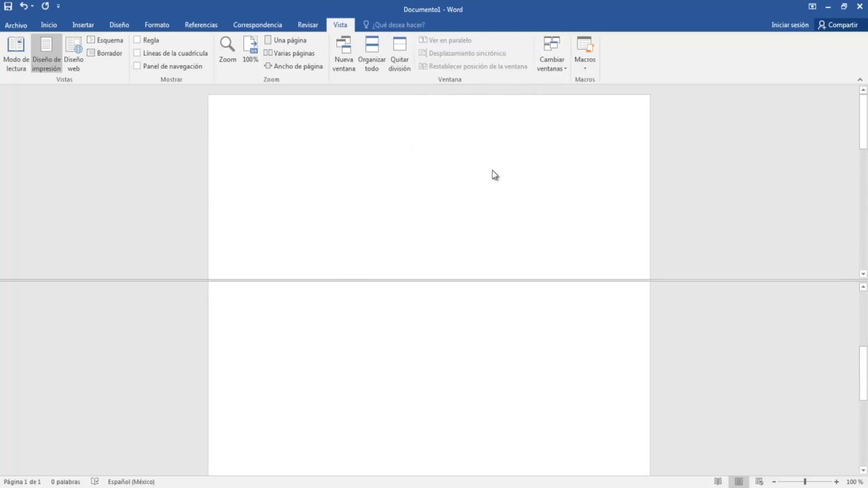Click zoom in plus button
The image size is (868, 488).
[837, 482]
